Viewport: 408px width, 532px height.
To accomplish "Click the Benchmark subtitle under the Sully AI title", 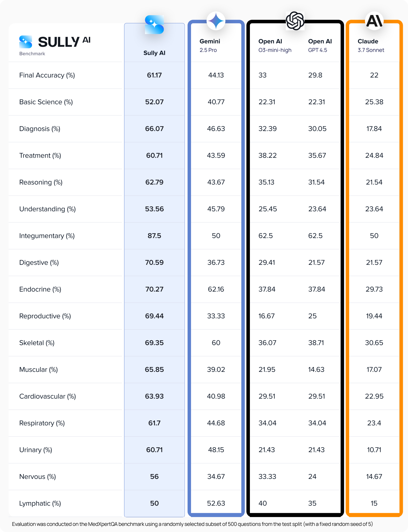I will coord(32,54).
